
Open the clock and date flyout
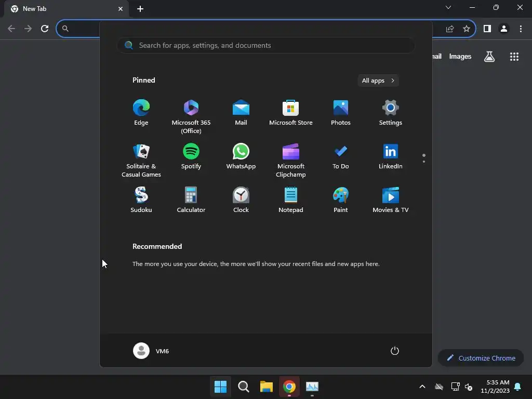[495, 387]
